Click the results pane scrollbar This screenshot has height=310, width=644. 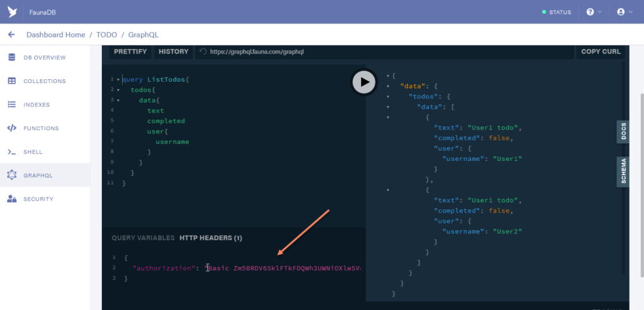click(623, 168)
